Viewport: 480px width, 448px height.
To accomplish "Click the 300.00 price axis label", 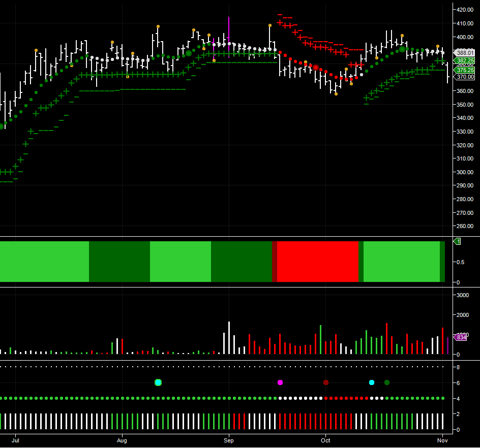I will tap(465, 172).
